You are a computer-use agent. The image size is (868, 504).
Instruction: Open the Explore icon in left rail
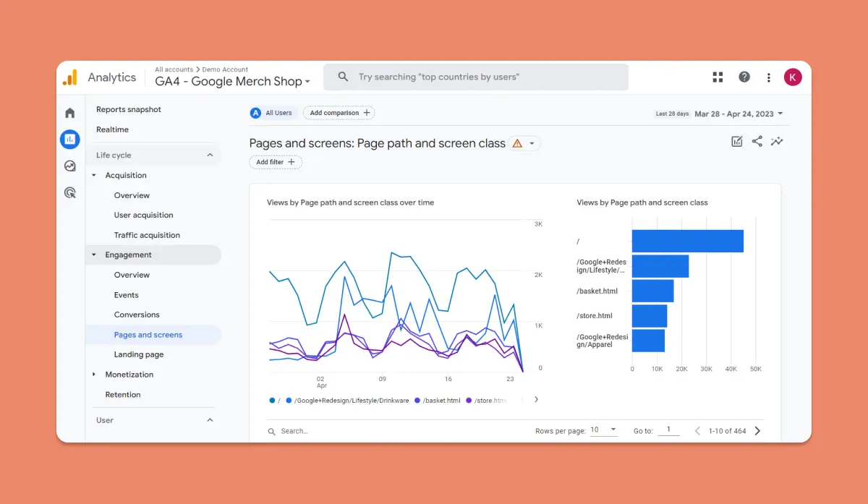pos(70,166)
